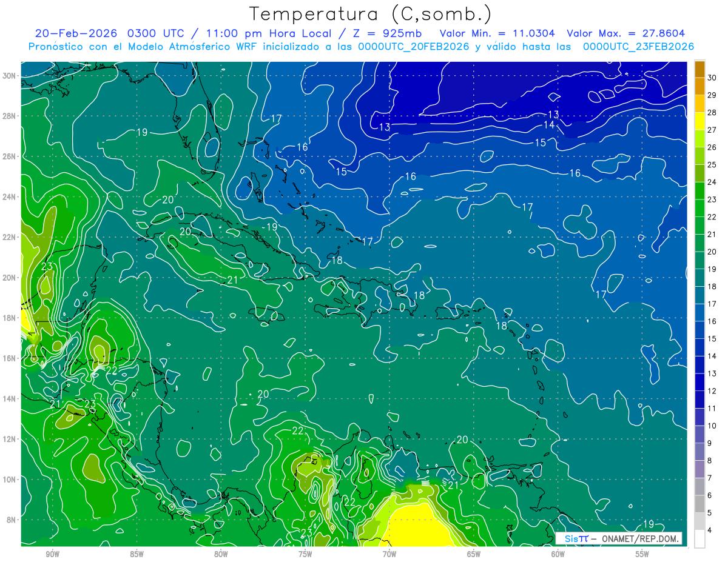The width and height of the screenshot is (728, 562).
Task: Click the dark blue swatch between 11 and 12
Action: [x=699, y=400]
